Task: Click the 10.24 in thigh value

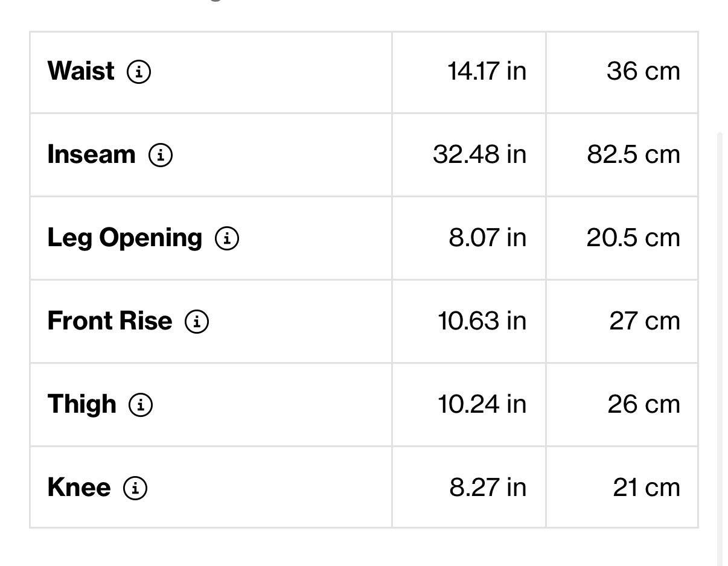Action: point(482,404)
